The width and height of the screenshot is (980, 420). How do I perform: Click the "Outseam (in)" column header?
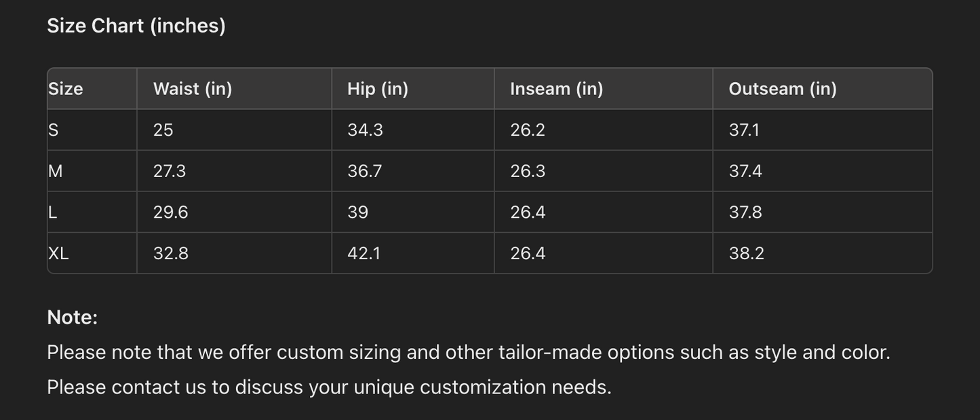tap(783, 89)
